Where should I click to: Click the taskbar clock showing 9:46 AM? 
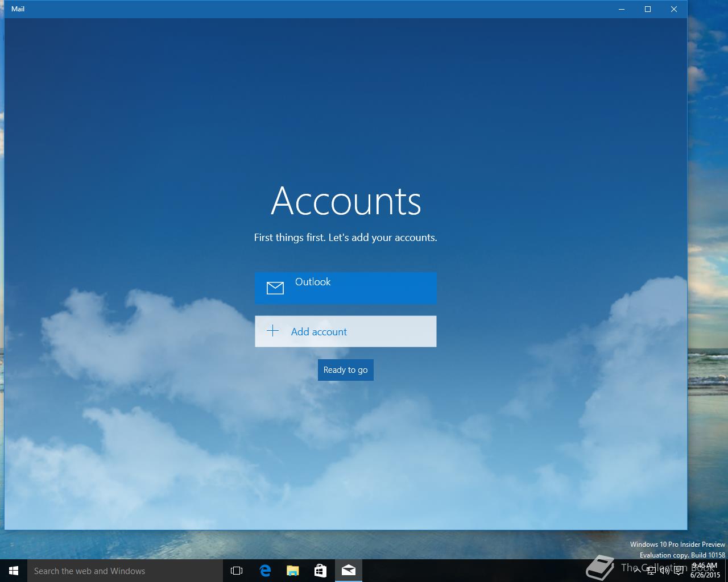click(x=705, y=571)
